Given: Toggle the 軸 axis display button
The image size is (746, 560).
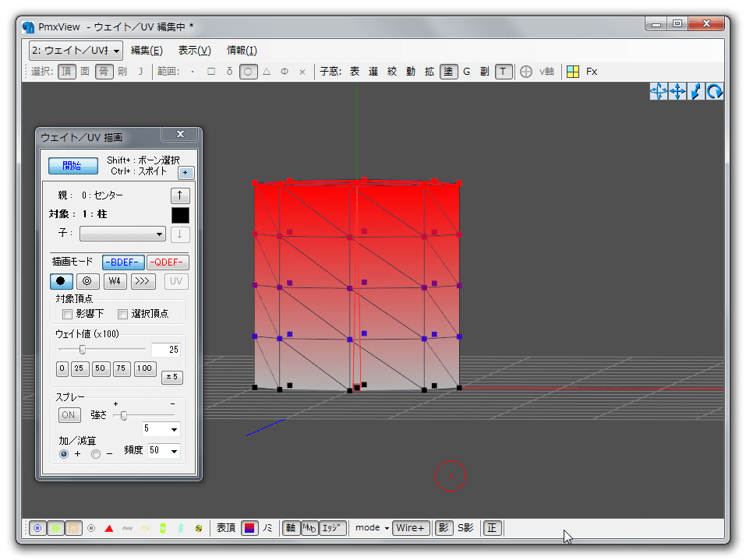Looking at the screenshot, I should (x=290, y=528).
